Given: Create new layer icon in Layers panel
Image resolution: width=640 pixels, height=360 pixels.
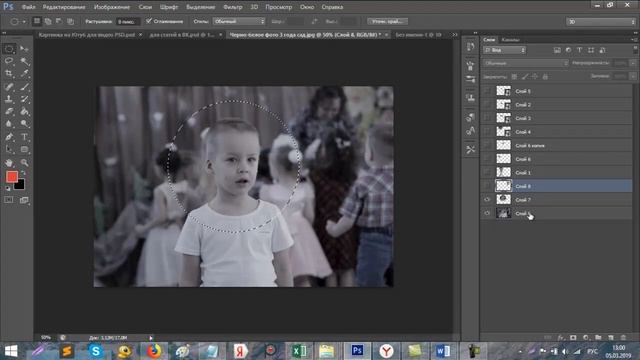Looking at the screenshot, I should click(x=611, y=338).
